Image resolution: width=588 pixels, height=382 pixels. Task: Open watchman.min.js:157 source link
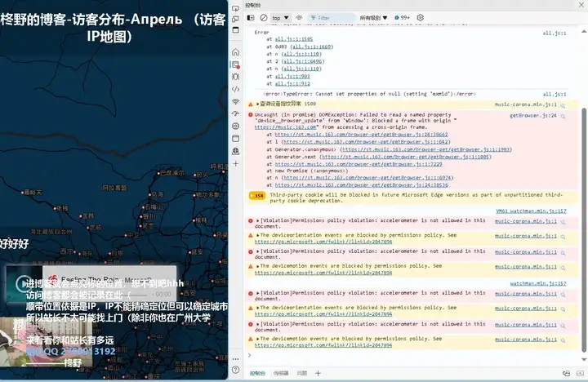tap(538, 283)
